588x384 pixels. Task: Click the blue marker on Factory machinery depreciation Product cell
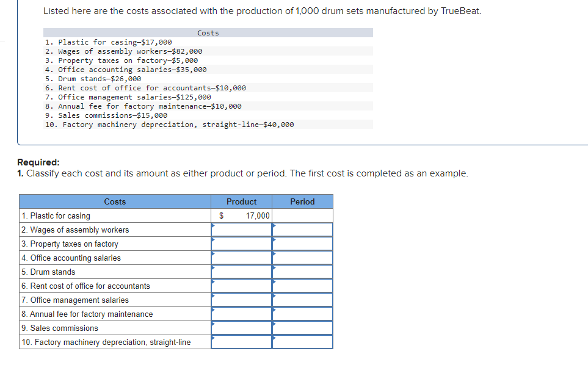pos(213,339)
